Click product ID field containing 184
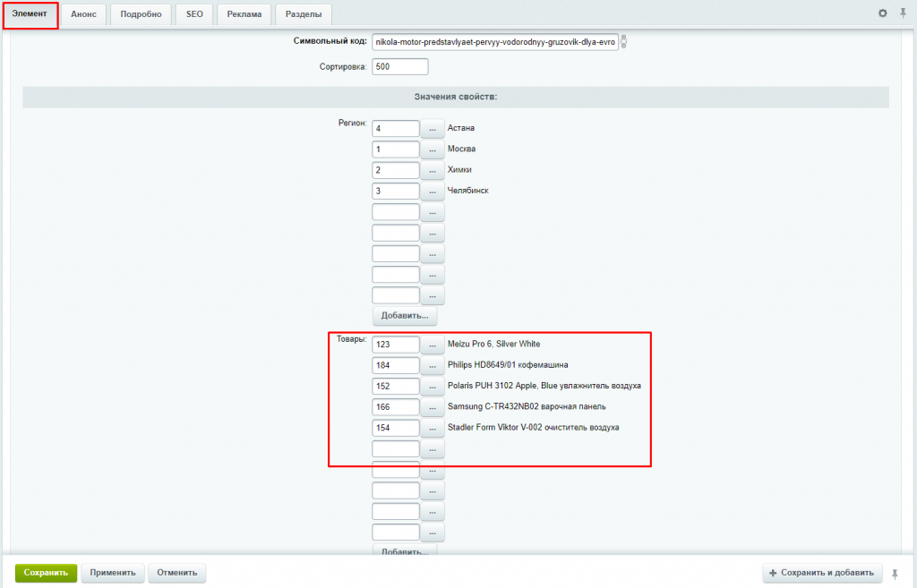The height and width of the screenshot is (588, 917). (395, 365)
